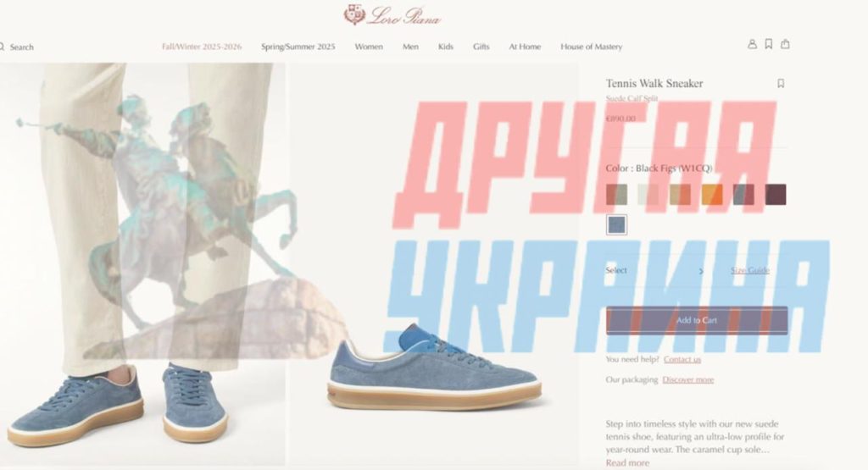The height and width of the screenshot is (470, 868).
Task: Open the shopping bag icon
Action: coord(785,44)
